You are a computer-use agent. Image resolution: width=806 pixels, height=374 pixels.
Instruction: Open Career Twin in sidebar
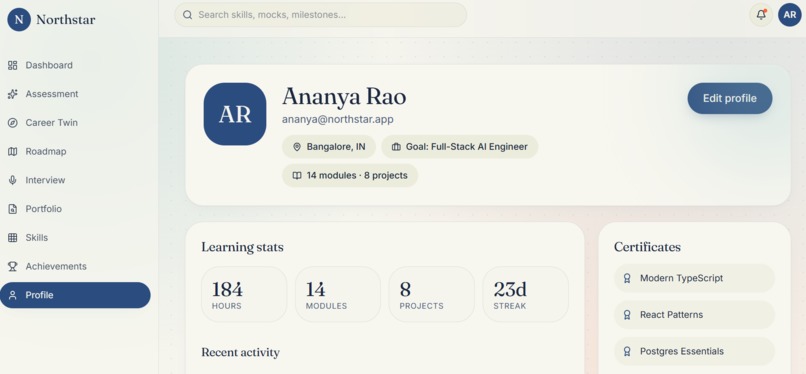(x=75, y=123)
